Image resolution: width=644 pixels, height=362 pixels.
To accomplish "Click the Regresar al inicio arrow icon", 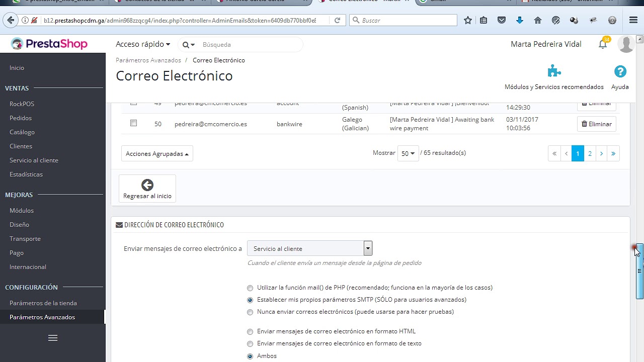I will 147,185.
